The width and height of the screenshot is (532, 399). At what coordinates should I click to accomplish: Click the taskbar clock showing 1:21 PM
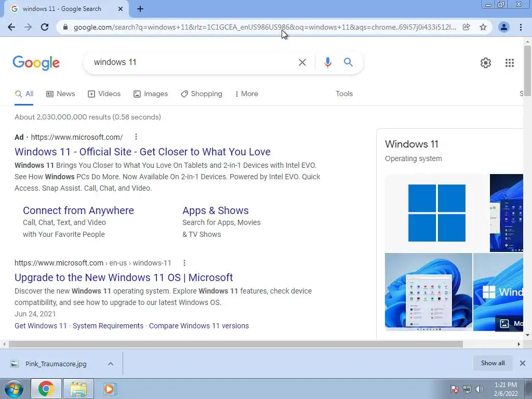506,389
